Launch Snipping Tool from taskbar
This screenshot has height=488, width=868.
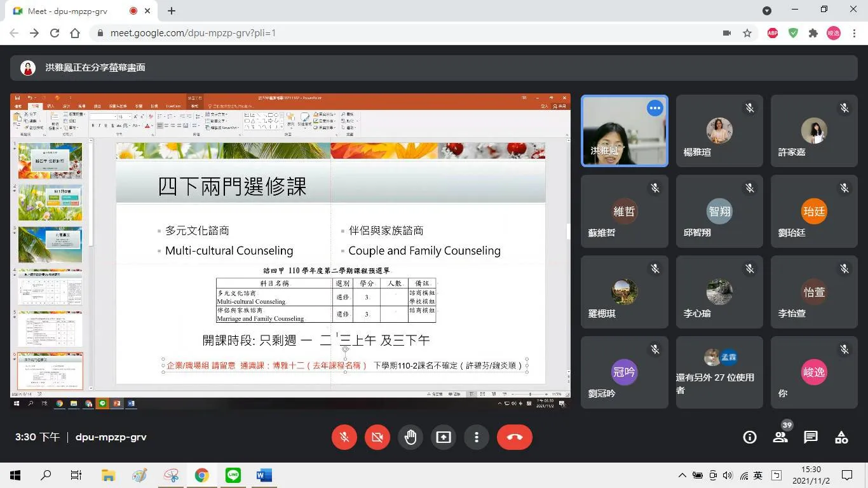(x=171, y=475)
